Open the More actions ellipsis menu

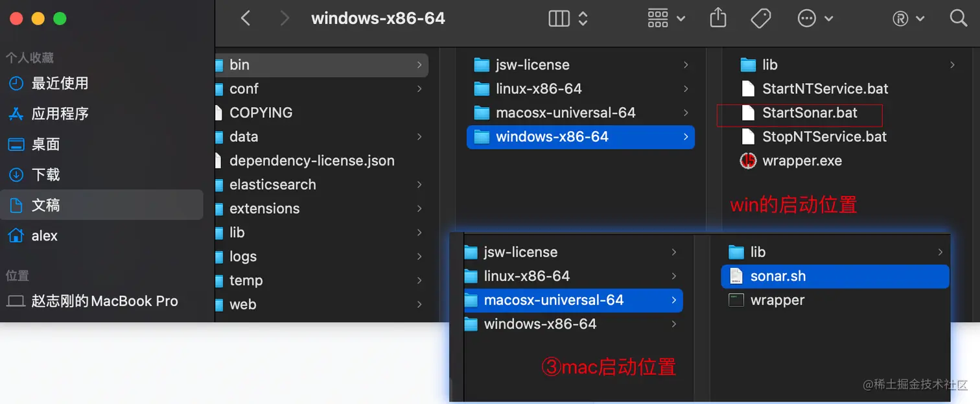pos(815,18)
